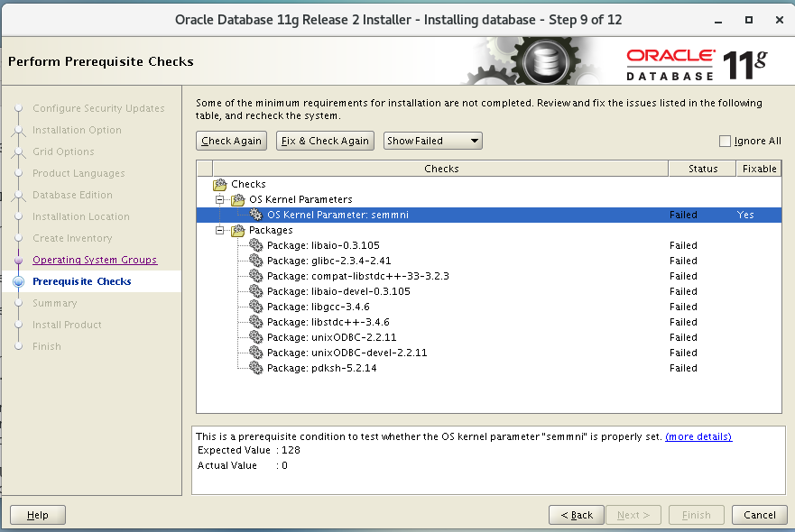
Task: Click gear icon beside libgcc-3.4.6 package
Action: tap(256, 307)
